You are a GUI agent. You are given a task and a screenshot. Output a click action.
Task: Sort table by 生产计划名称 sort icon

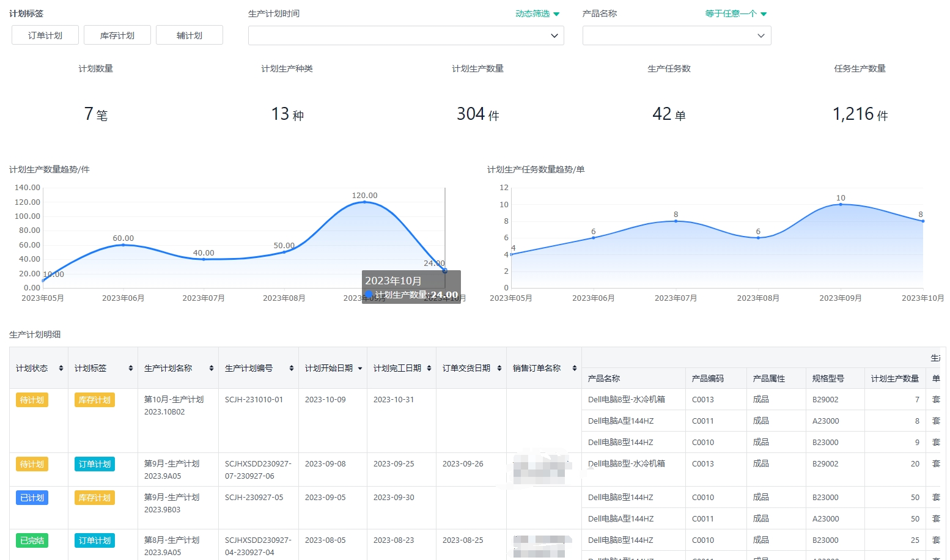(x=212, y=368)
